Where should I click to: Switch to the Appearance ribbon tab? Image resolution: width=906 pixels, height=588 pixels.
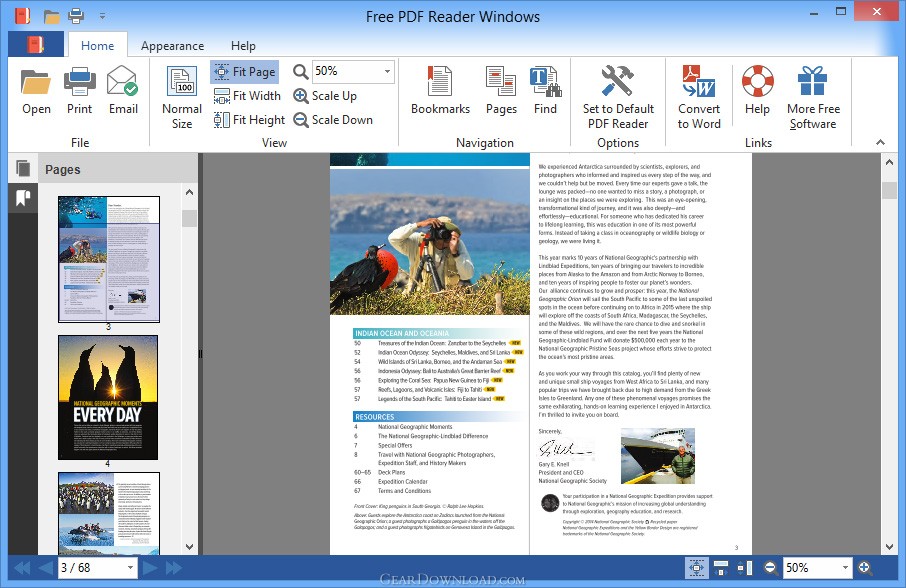coord(172,45)
